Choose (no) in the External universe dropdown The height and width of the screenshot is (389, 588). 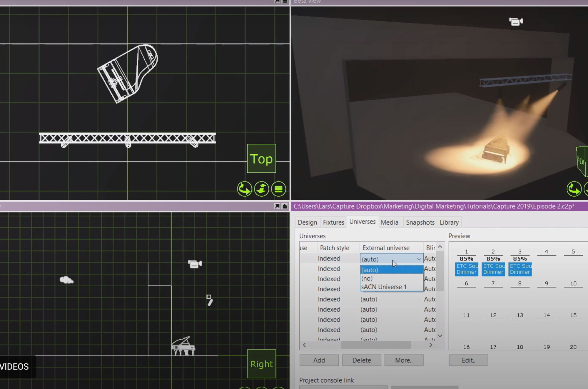(x=367, y=278)
